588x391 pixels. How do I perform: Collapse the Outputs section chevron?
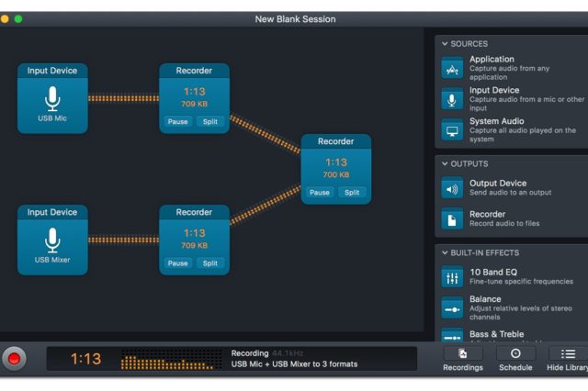pyautogui.click(x=445, y=163)
